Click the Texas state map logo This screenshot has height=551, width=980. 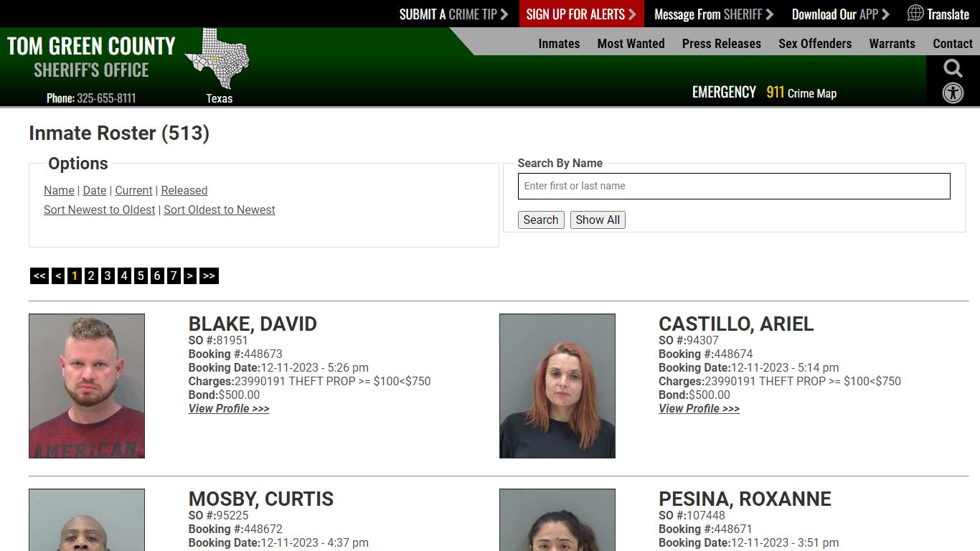(217, 58)
